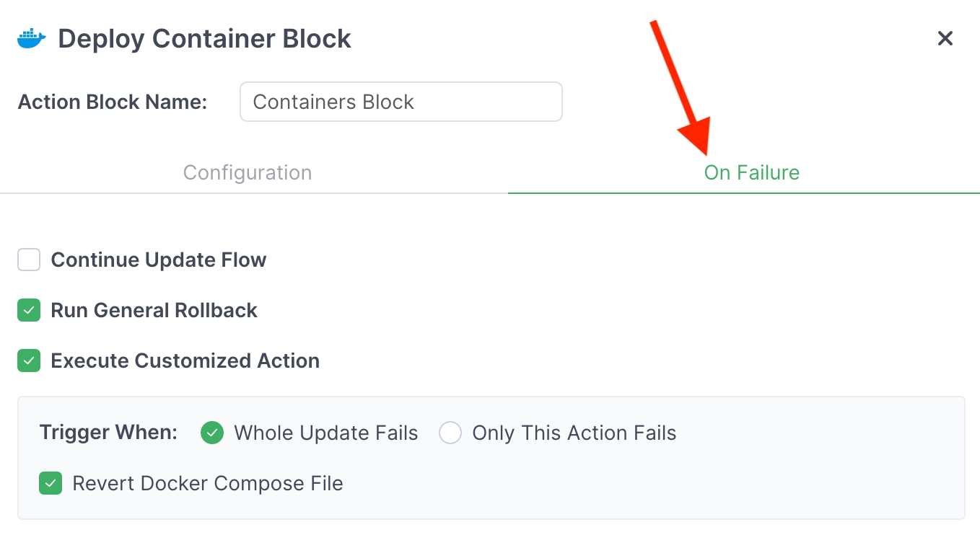Viewport: 980px width, 535px height.
Task: Click the 'Whole Update Fails' option text
Action: 325,433
